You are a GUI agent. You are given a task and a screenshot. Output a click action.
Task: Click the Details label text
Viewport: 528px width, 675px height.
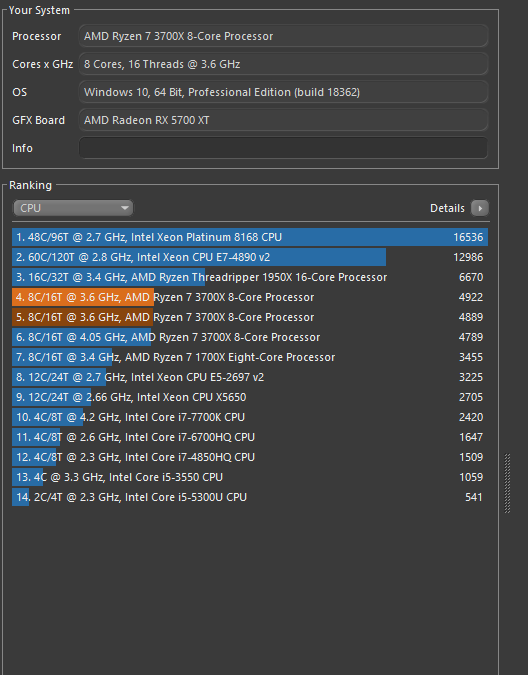(x=447, y=208)
